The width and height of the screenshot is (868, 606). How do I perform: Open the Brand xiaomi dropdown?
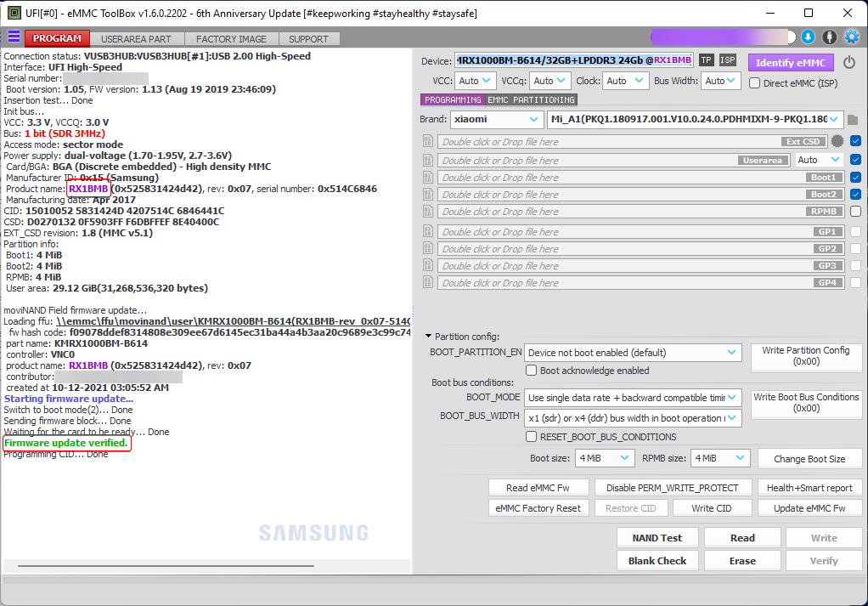pos(495,119)
